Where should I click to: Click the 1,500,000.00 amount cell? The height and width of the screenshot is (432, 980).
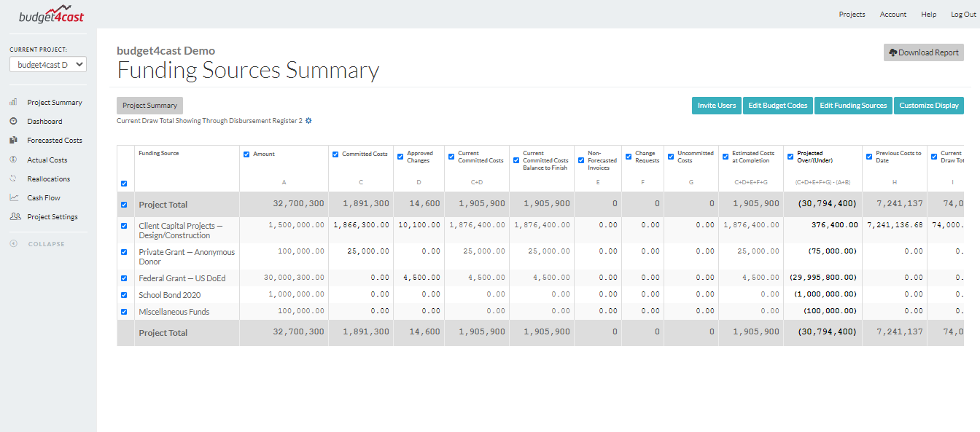coord(296,225)
